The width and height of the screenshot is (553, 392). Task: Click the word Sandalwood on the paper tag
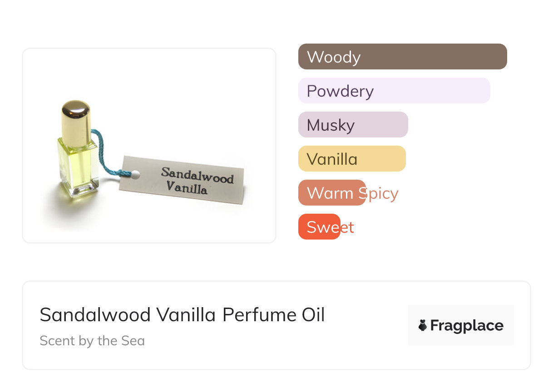(197, 175)
